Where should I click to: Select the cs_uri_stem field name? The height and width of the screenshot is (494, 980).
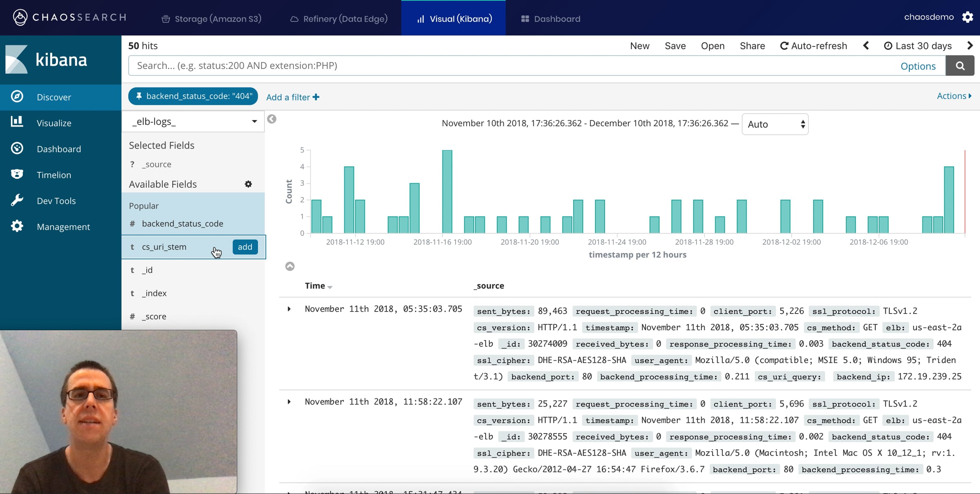pos(164,247)
